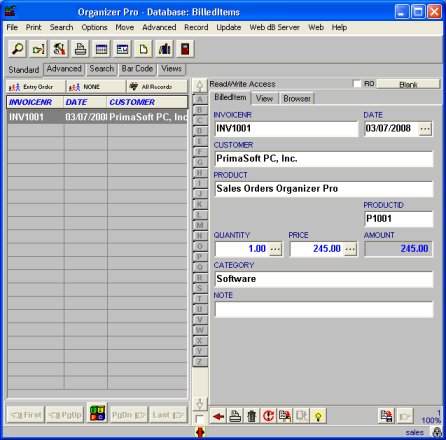Open the NONE sort selector

click(96, 87)
